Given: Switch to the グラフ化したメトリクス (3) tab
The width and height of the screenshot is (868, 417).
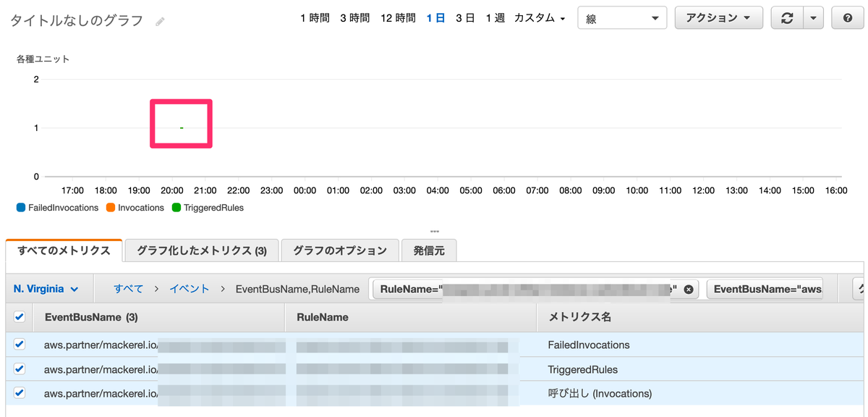Looking at the screenshot, I should coord(201,250).
